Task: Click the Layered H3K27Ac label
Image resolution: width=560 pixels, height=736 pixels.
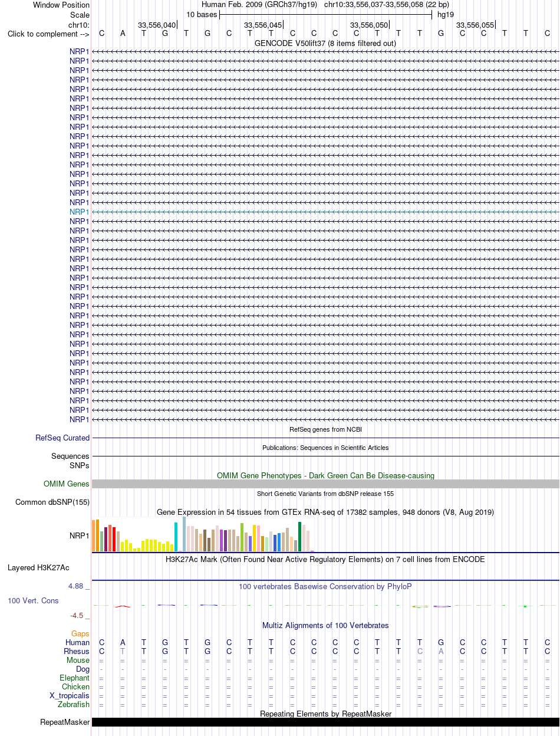Action: (x=38, y=568)
